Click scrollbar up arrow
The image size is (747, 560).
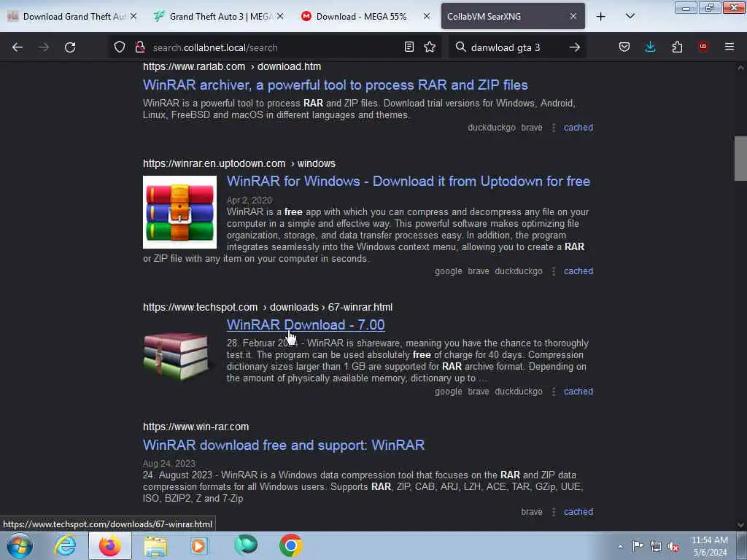click(x=740, y=68)
